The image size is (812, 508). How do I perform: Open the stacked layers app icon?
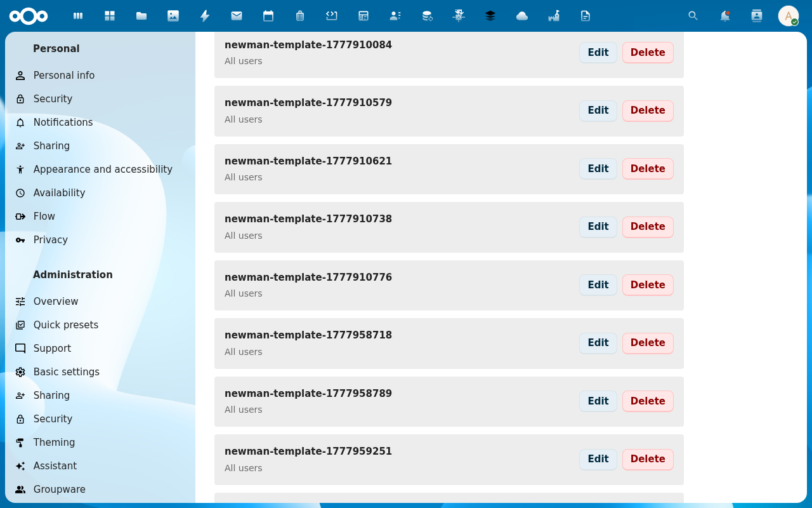(490, 16)
